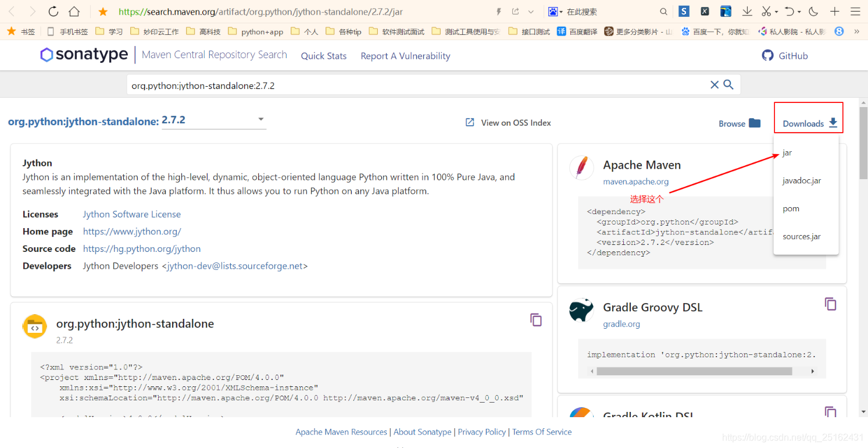Open the 书签 bookmarks star
Image resolution: width=868 pixels, height=448 pixels.
tap(20, 31)
